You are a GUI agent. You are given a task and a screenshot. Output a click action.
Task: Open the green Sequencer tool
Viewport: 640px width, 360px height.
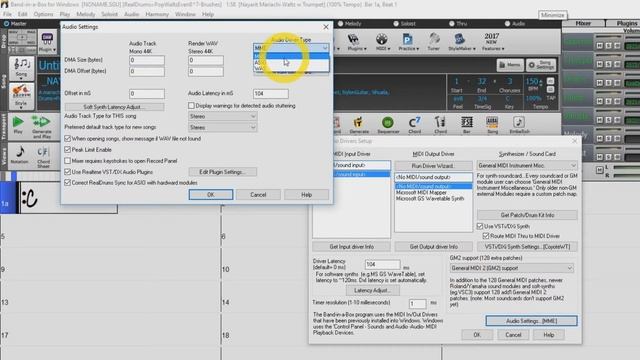(x=388, y=124)
